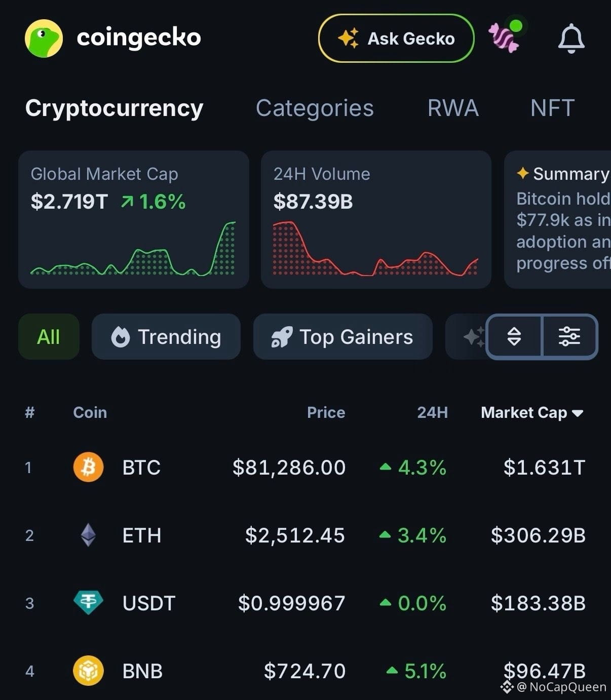
Task: Click the Ask Gecko button
Action: (396, 38)
